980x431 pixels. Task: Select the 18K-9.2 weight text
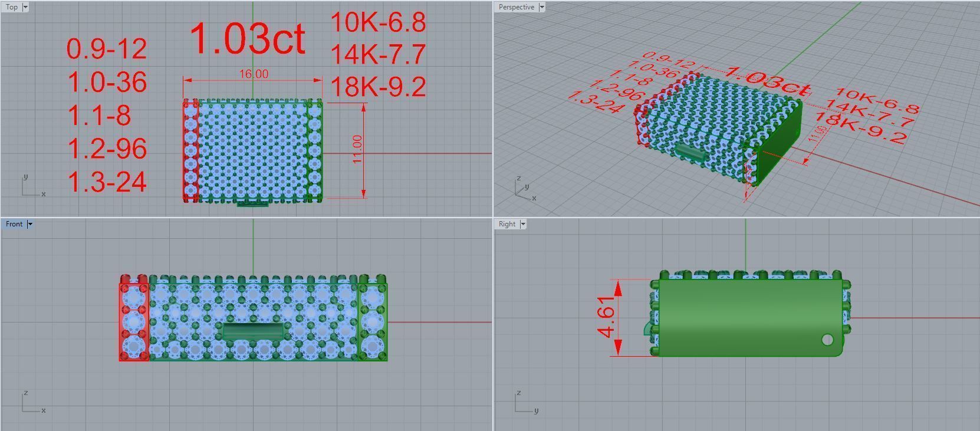[378, 87]
